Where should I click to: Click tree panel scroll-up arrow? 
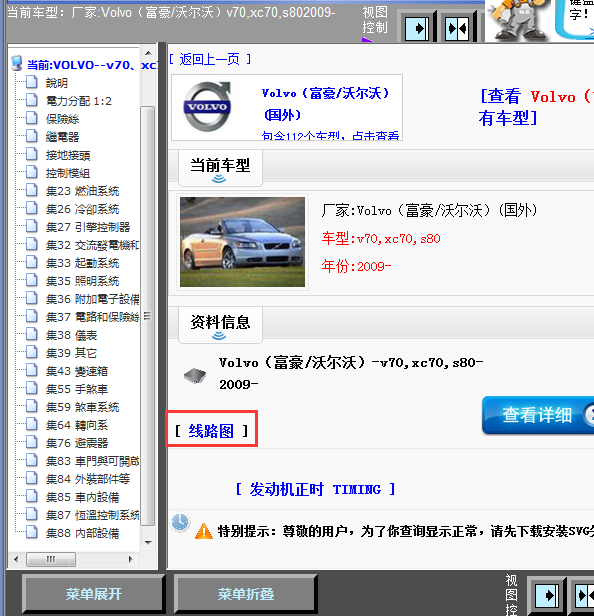pyautogui.click(x=148, y=53)
